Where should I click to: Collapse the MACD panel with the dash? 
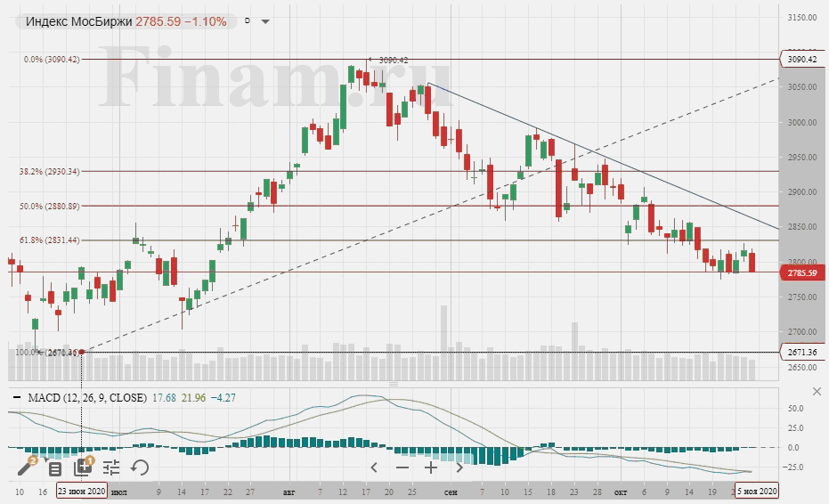click(15, 398)
